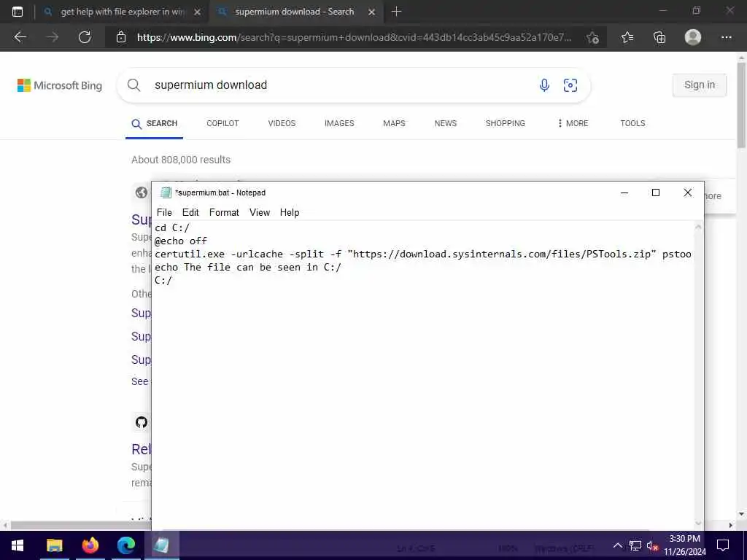Click 'About 808,000 results' text

(x=181, y=160)
